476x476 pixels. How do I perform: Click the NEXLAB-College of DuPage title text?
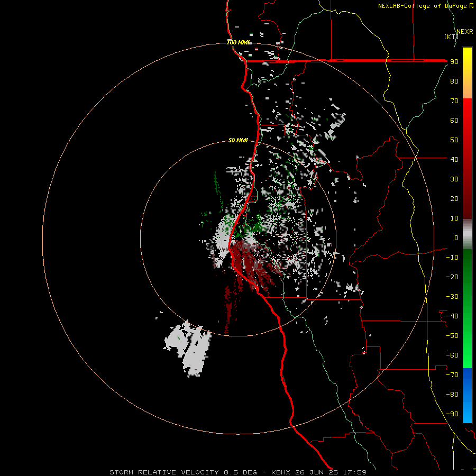point(425,6)
